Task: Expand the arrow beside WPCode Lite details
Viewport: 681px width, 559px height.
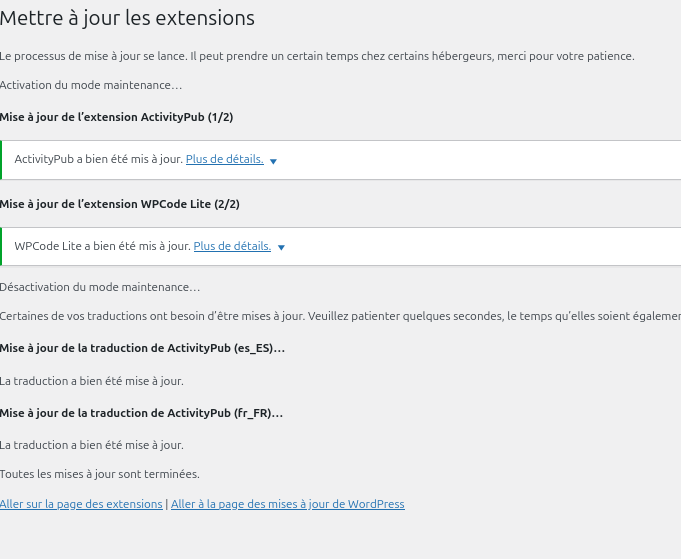Action: [281, 248]
